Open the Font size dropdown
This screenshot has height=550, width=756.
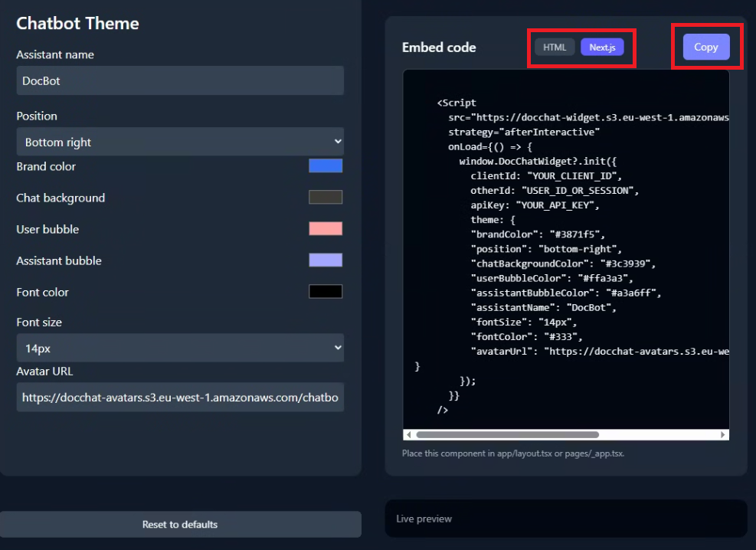pos(180,348)
